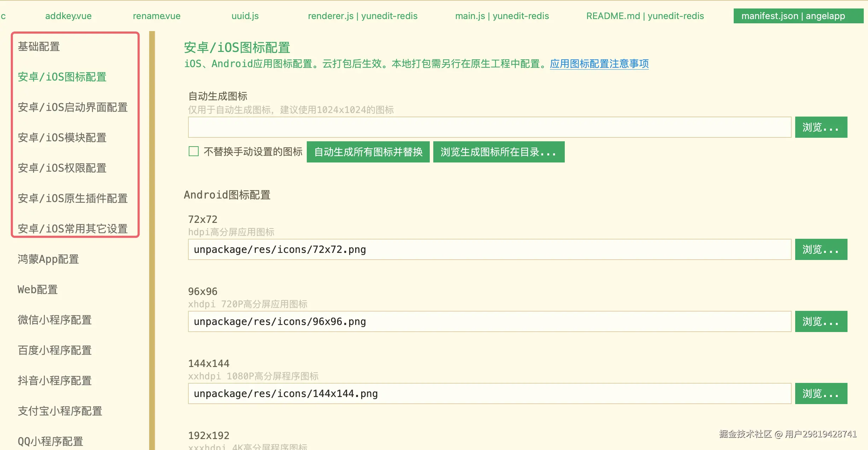Screen dimensions: 868x450
Task: Switch to the addkey.vue tab
Action: (x=68, y=16)
